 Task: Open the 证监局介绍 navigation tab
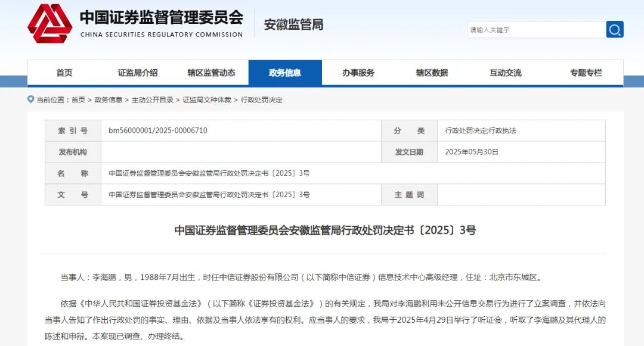point(138,73)
